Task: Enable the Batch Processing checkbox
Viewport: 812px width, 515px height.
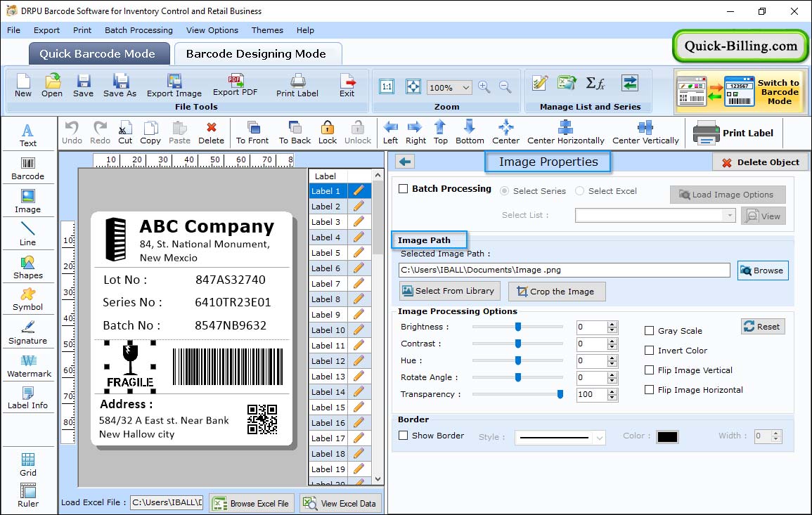Action: (403, 189)
